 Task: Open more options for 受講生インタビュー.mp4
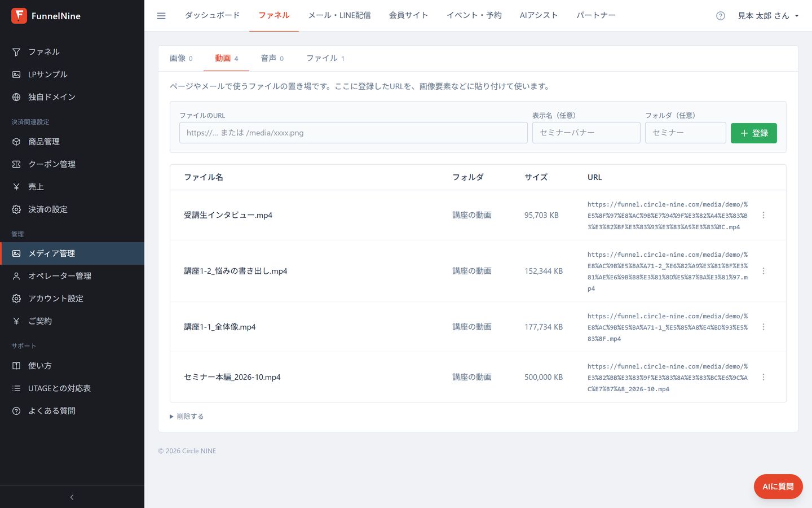coord(764,215)
